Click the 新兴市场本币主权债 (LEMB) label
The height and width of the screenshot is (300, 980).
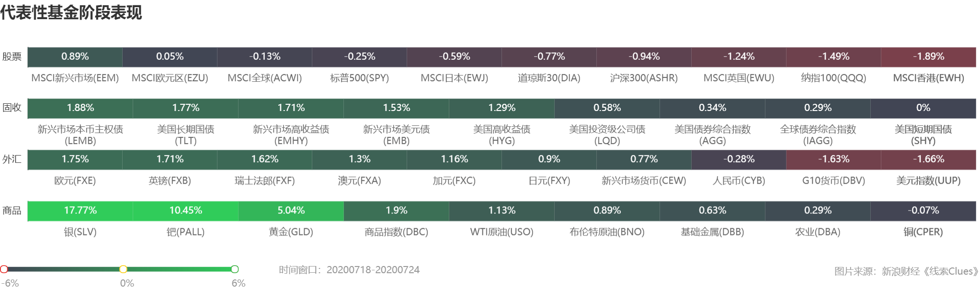click(x=80, y=134)
